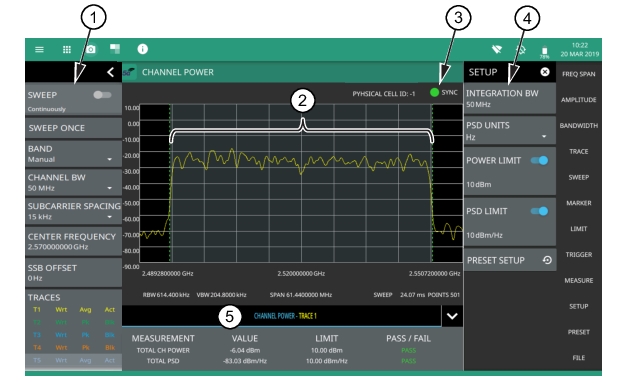Edit the CENTER FREQUENCY value
621x383 pixels.
[x=73, y=241]
